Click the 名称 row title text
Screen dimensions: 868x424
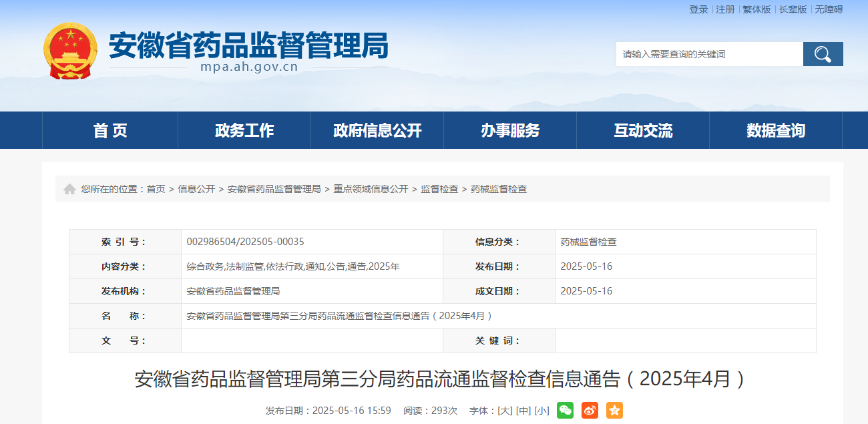(x=340, y=316)
